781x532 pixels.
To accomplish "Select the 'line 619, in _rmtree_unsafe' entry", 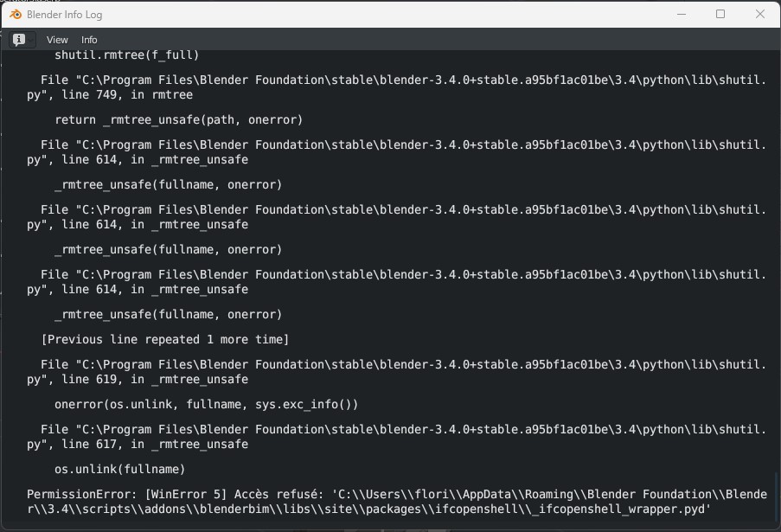I will (396, 372).
